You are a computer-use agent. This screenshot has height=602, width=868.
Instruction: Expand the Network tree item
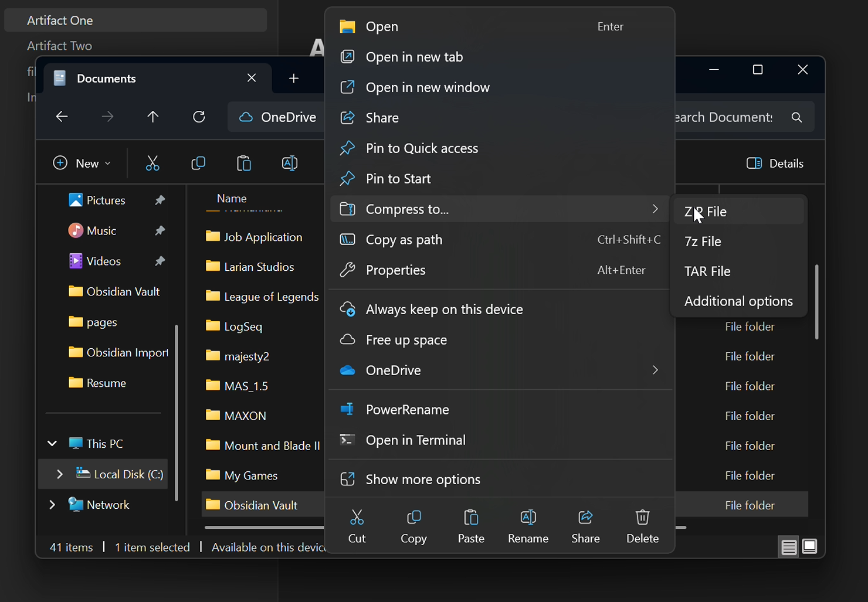tap(52, 504)
